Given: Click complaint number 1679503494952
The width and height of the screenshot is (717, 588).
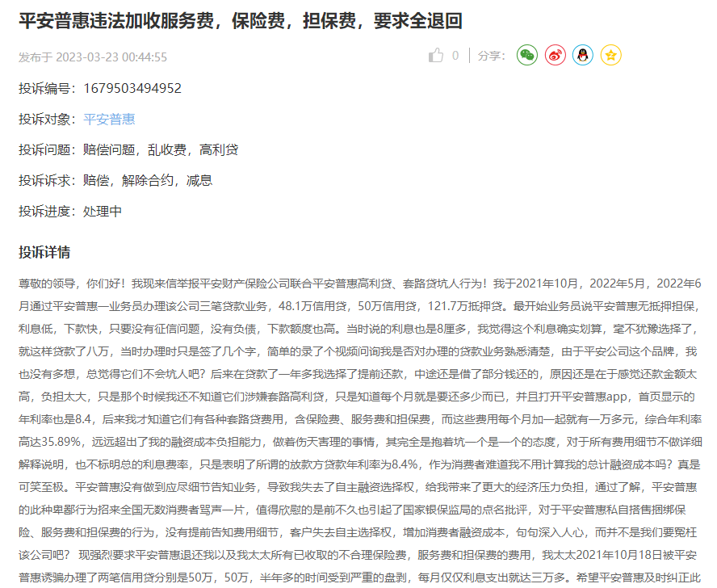Looking at the screenshot, I should coord(132,88).
